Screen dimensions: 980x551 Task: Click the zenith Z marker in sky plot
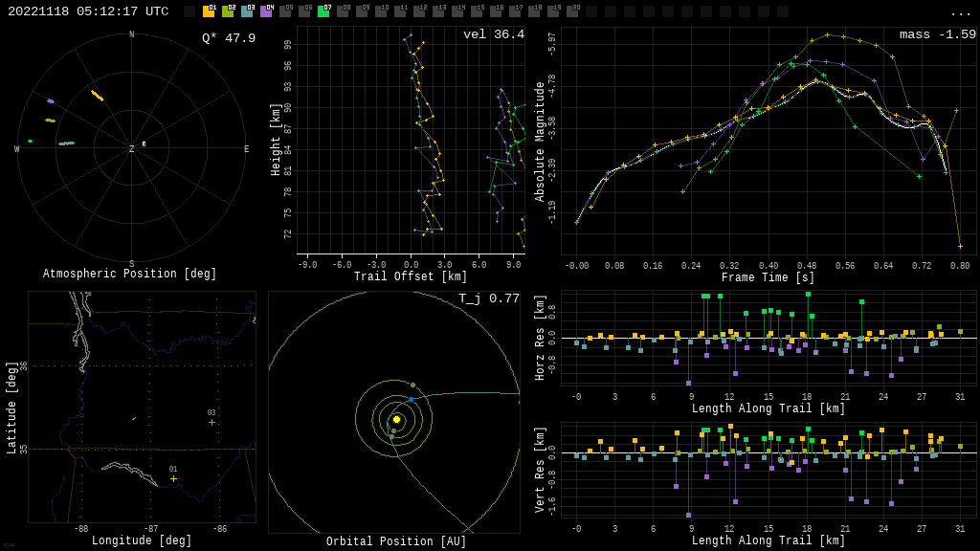[x=132, y=149]
